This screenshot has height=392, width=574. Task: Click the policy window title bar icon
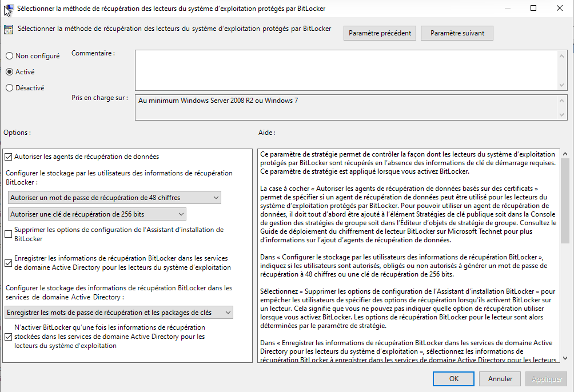coord(9,9)
